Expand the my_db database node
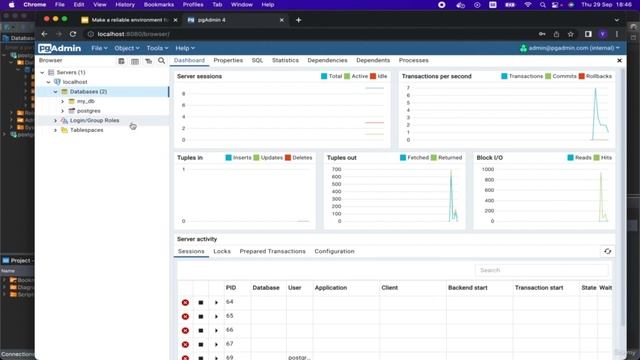 click(x=62, y=101)
